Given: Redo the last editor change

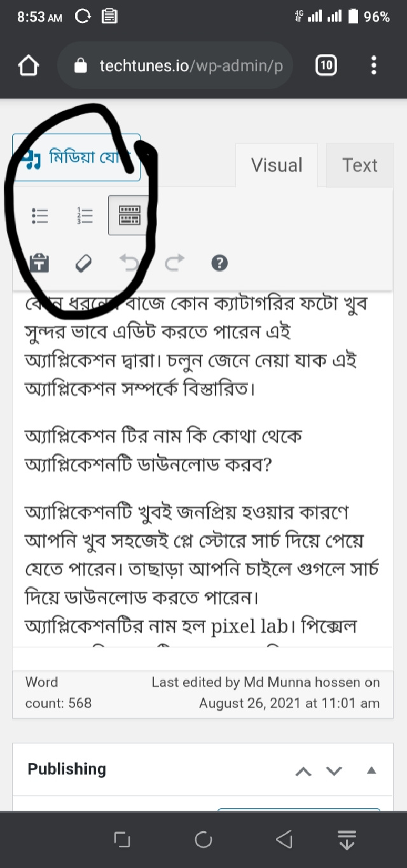Looking at the screenshot, I should point(174,262).
